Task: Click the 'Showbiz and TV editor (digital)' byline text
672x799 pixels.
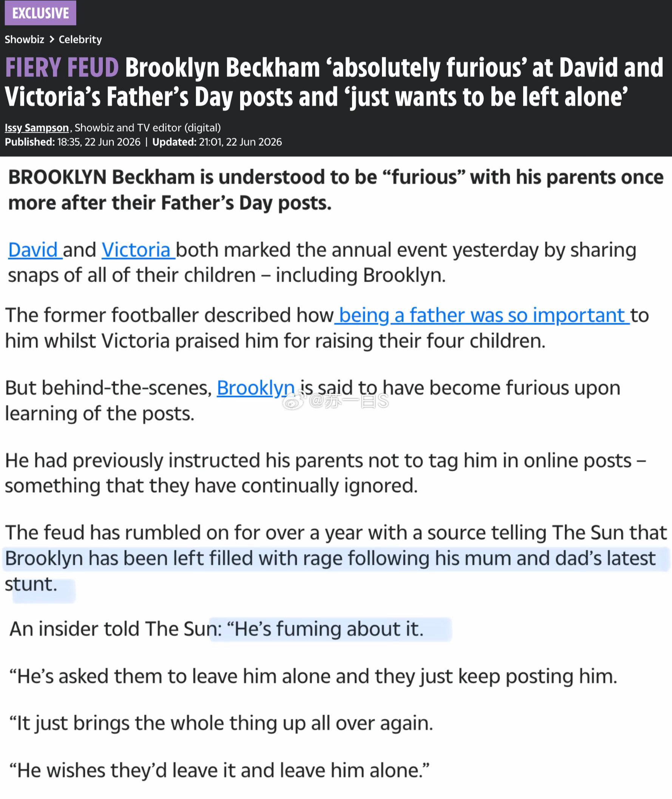Action: (x=148, y=128)
